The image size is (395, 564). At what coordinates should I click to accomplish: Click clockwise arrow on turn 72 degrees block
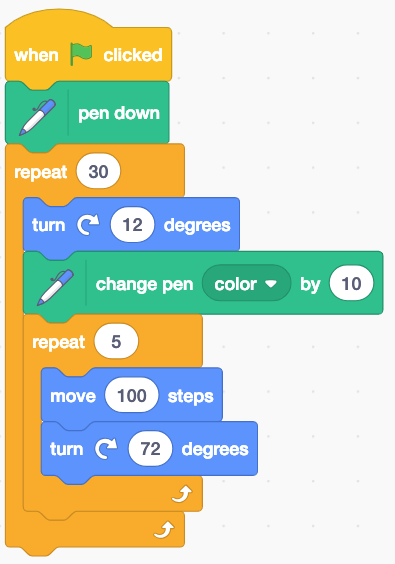pos(106,449)
